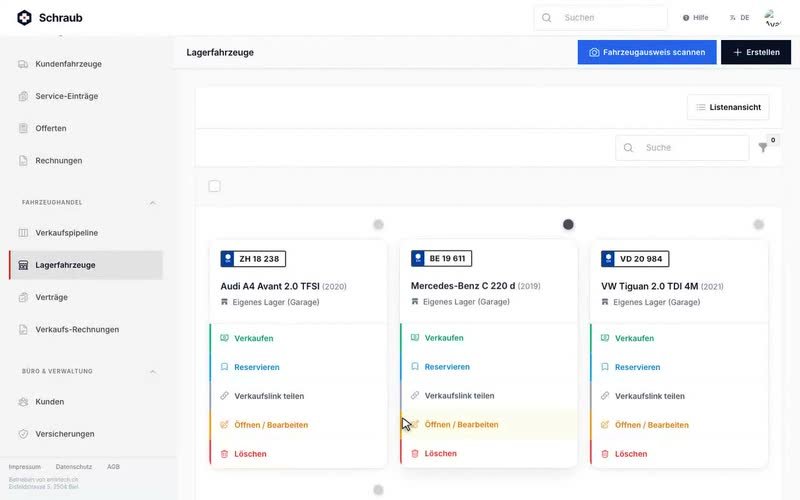800x500 pixels.
Task: Open the Schraub logo home icon
Action: (x=24, y=18)
